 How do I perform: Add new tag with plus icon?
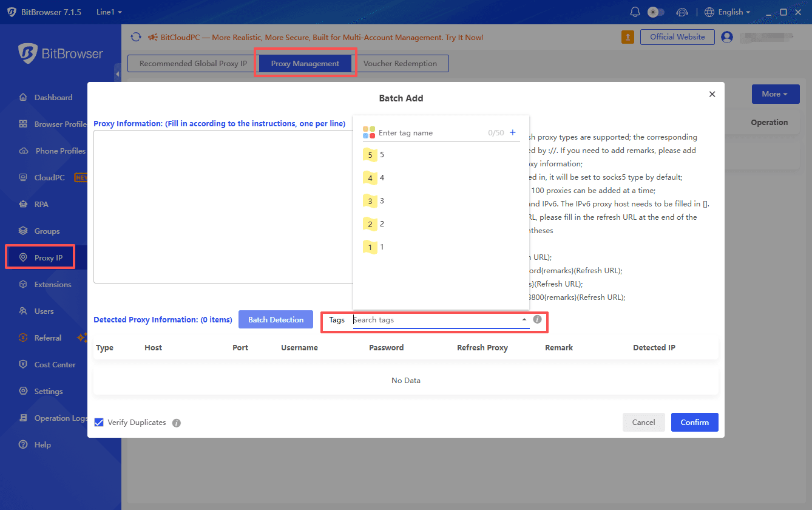coord(513,132)
